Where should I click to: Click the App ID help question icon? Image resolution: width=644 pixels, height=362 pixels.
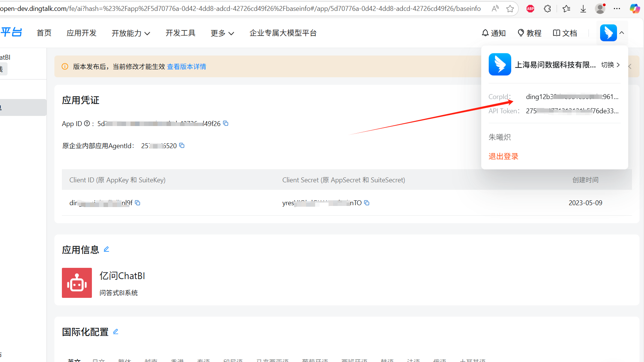(87, 123)
